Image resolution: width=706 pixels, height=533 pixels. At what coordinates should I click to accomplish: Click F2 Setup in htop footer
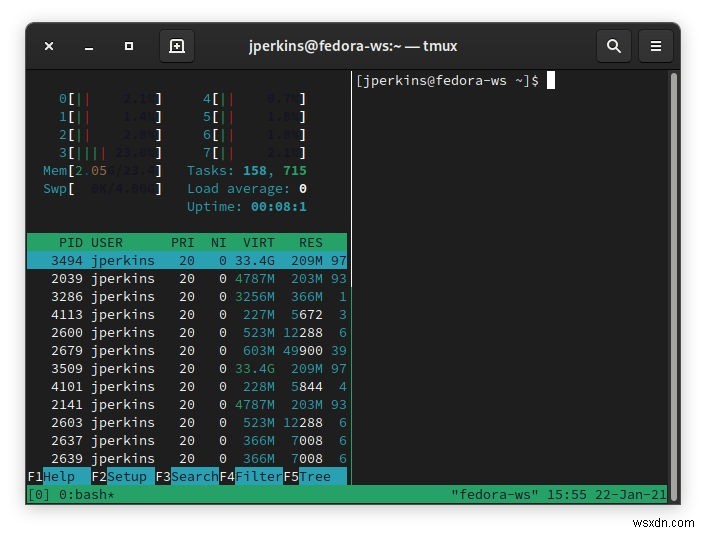123,476
